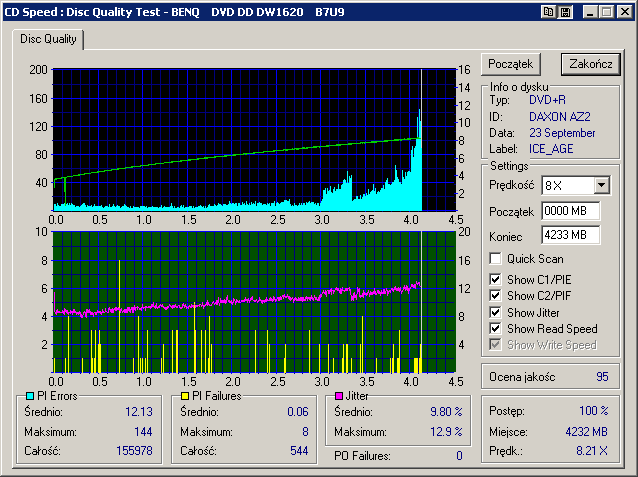Click the disc ID value DAXON AZ2
The image size is (638, 477).
[x=559, y=117]
